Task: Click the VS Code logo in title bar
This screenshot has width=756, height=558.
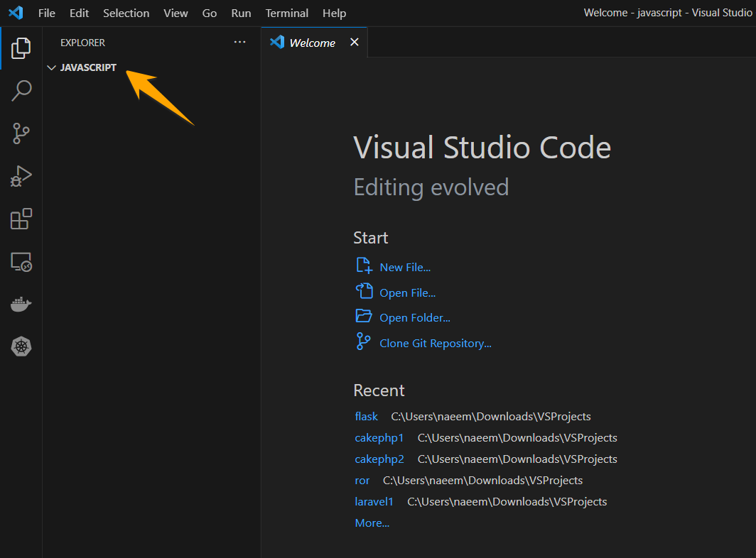Action: click(16, 13)
